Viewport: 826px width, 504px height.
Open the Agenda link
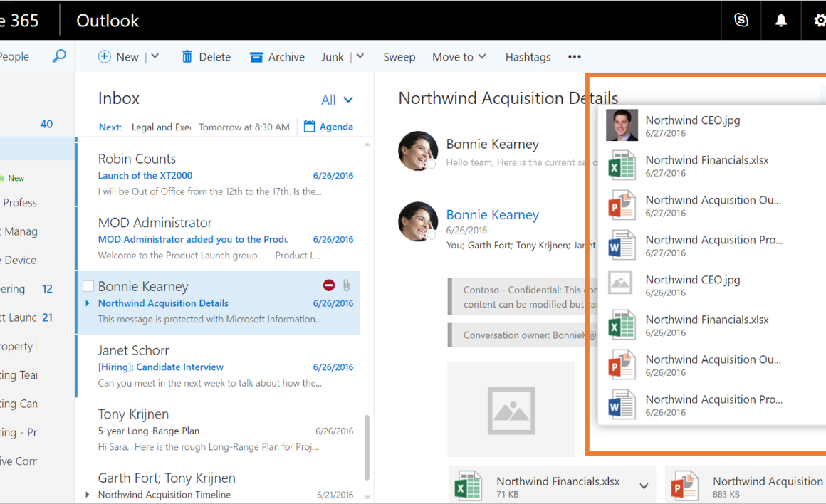click(x=336, y=127)
